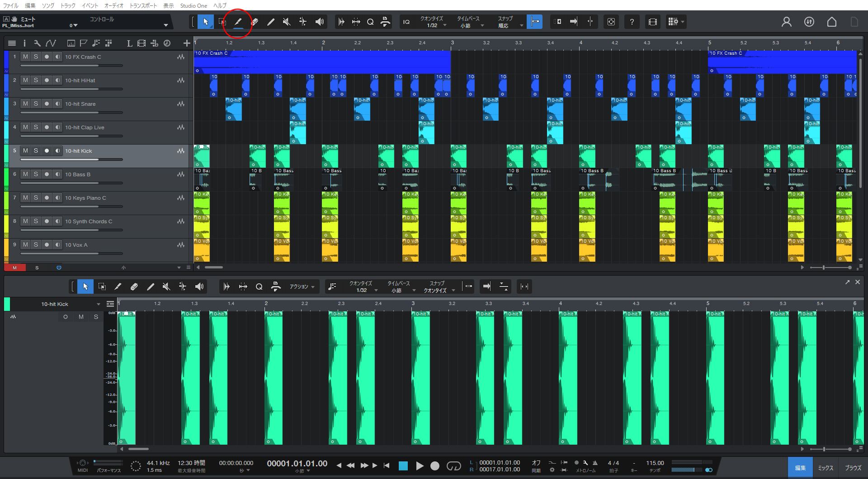Open the ファイル menu
Image resolution: width=868 pixels, height=479 pixels.
point(11,5)
